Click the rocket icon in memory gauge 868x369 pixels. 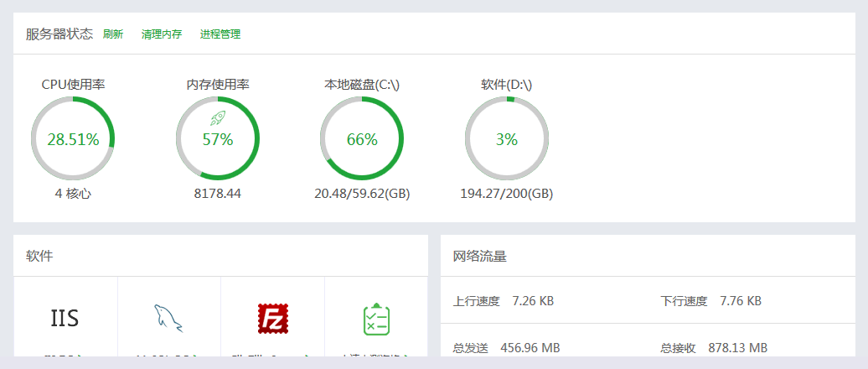[218, 117]
